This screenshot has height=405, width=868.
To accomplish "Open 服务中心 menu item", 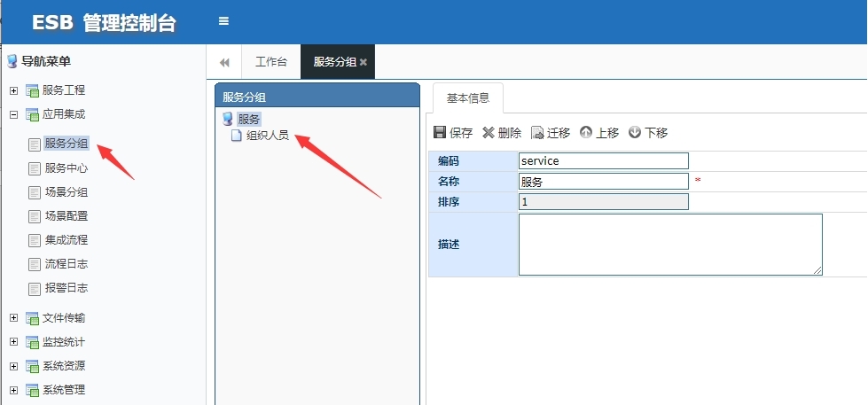I will tap(66, 168).
